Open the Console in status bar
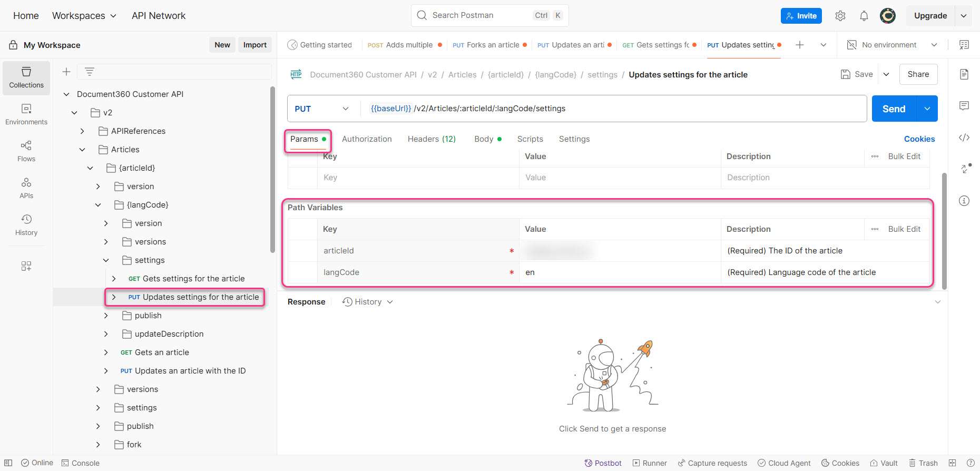The width and height of the screenshot is (980, 471). click(x=81, y=463)
